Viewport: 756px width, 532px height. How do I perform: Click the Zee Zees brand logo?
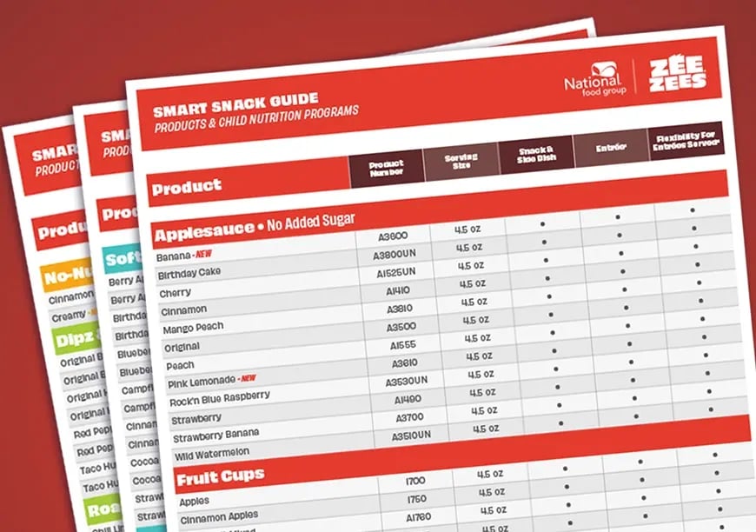[x=678, y=73]
